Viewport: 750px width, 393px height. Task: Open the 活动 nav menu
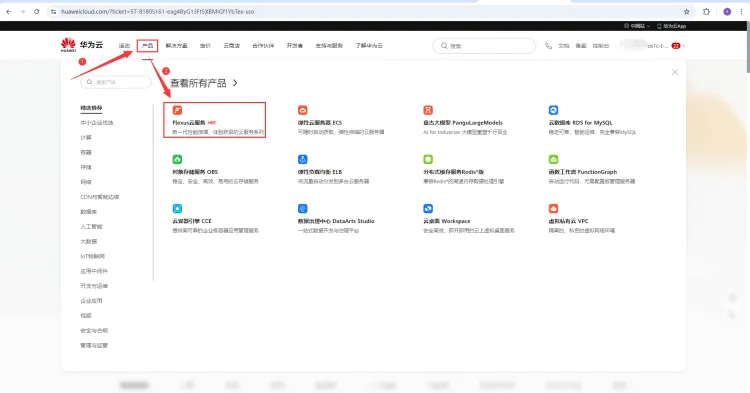124,46
